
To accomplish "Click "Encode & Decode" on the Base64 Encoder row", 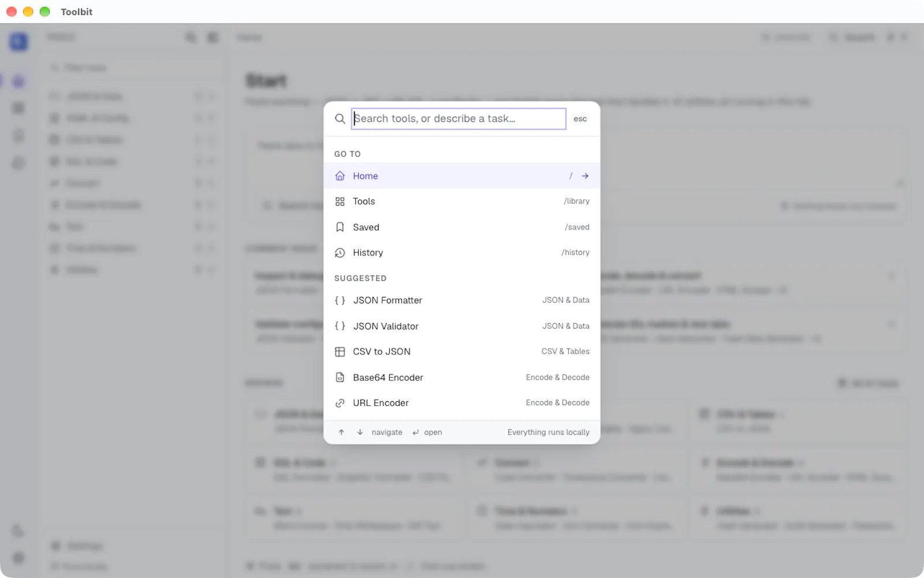I will click(x=557, y=377).
